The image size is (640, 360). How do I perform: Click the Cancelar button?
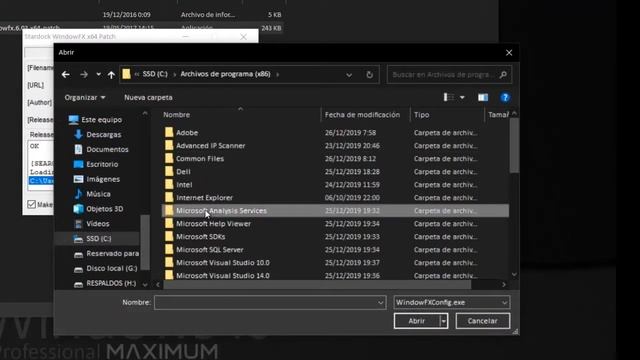pos(482,321)
